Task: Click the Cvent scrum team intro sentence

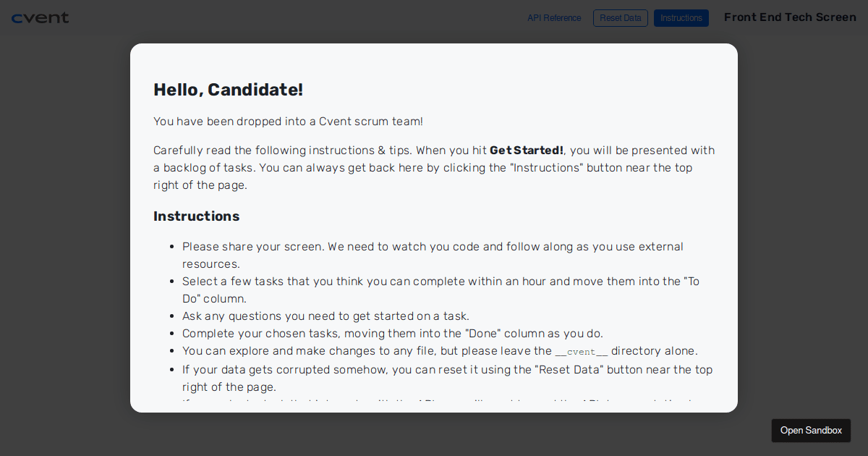Action: click(288, 121)
